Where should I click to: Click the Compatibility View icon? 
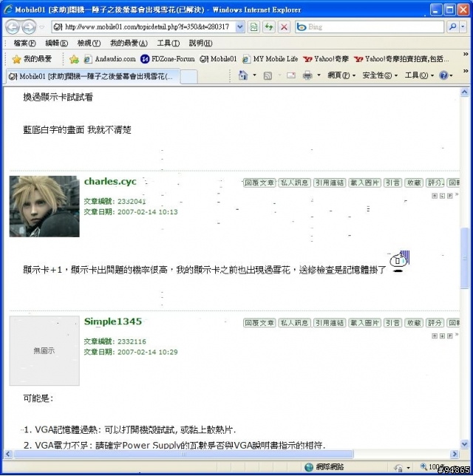pyautogui.click(x=253, y=27)
